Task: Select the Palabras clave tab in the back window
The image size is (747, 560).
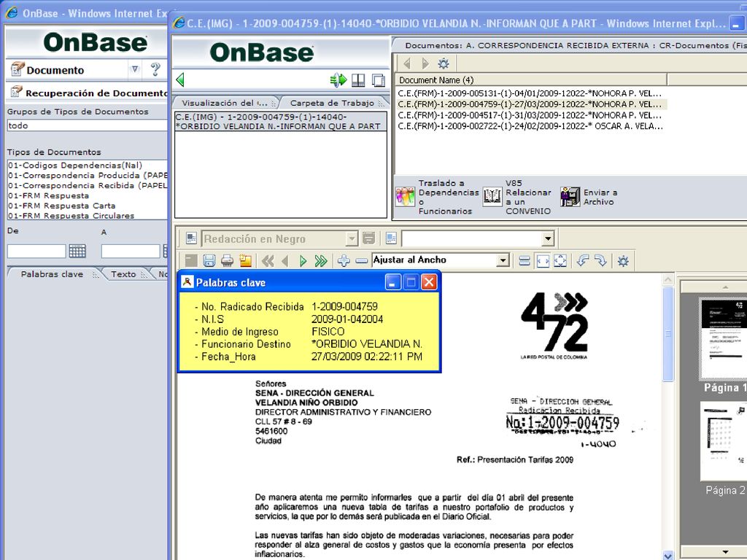Action: click(52, 274)
